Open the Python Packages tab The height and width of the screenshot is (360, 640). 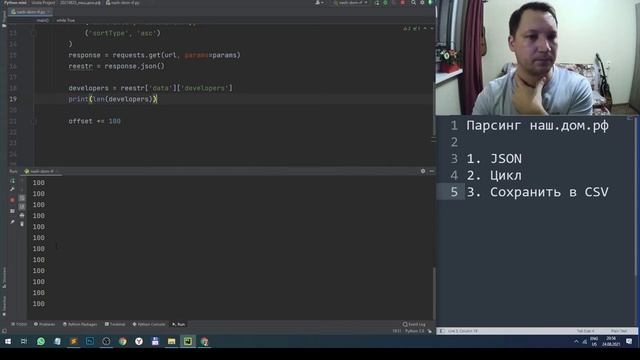tap(80, 324)
